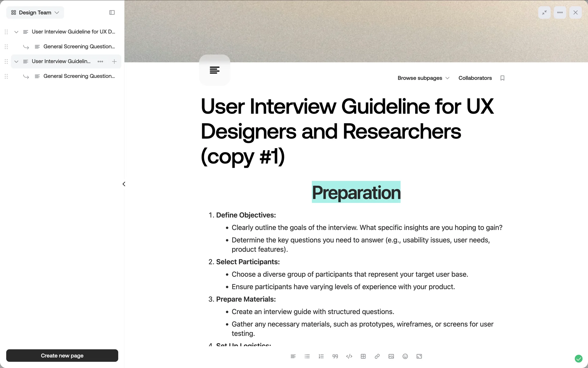Open the first General Screening Questions subpage

(79, 47)
